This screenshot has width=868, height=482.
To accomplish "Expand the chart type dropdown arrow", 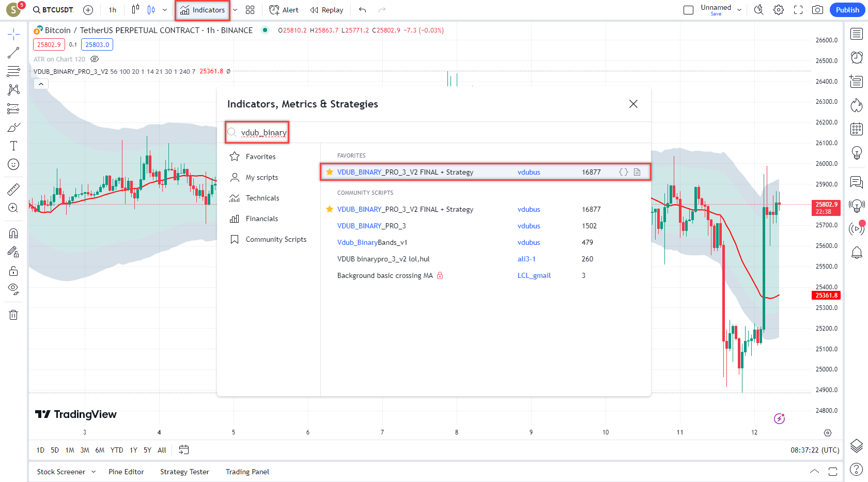I will pos(165,10).
